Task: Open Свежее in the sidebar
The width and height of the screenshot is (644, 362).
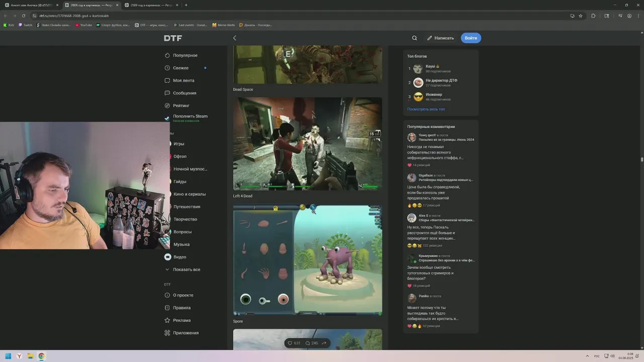Action: click(x=181, y=68)
